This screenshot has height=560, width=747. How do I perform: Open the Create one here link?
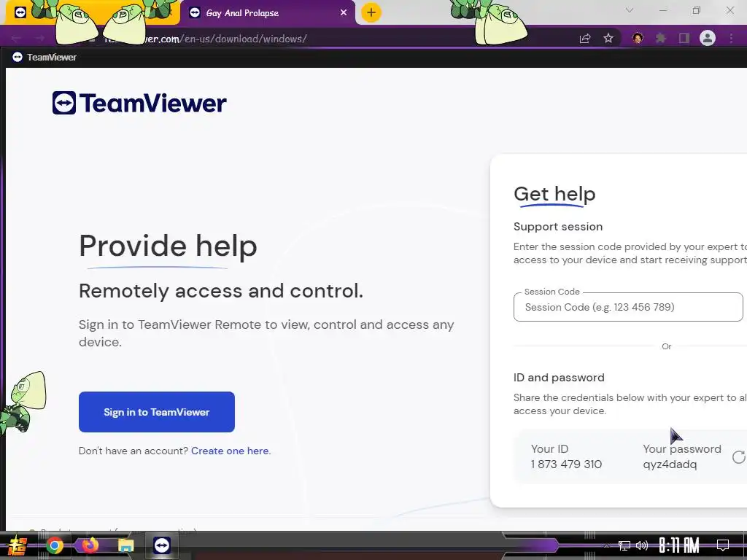231,451
